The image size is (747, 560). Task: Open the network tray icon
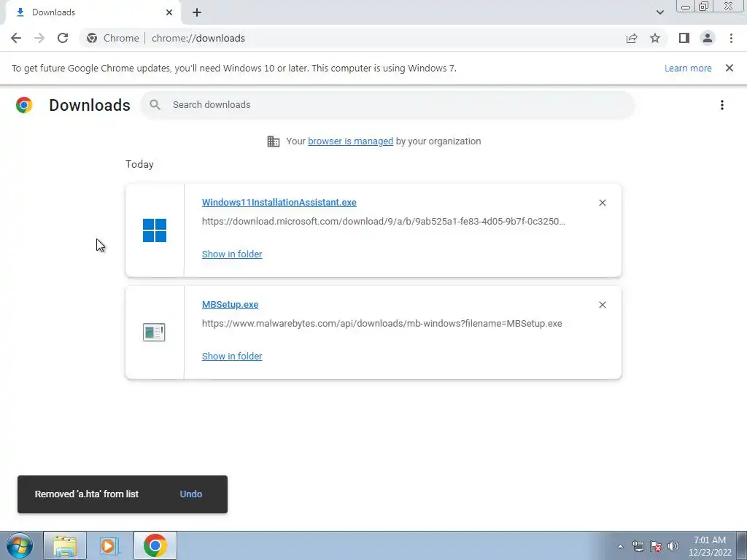pos(638,546)
